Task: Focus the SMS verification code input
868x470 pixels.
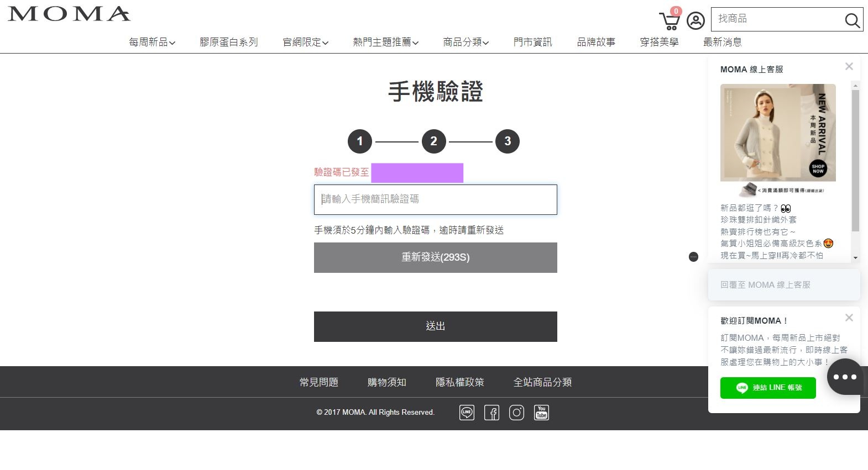Action: 436,199
